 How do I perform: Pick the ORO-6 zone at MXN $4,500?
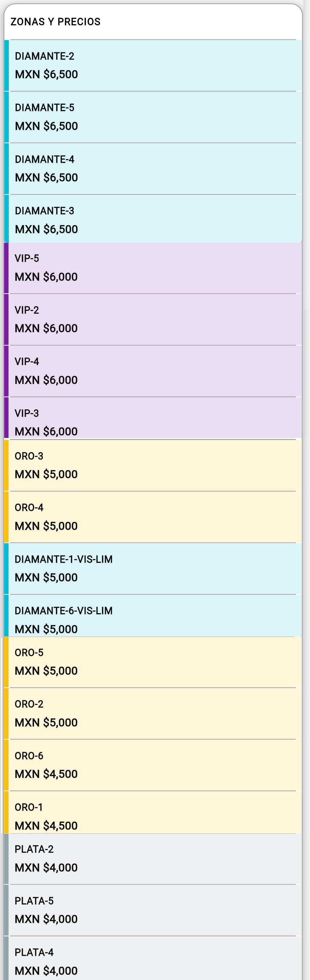click(153, 766)
